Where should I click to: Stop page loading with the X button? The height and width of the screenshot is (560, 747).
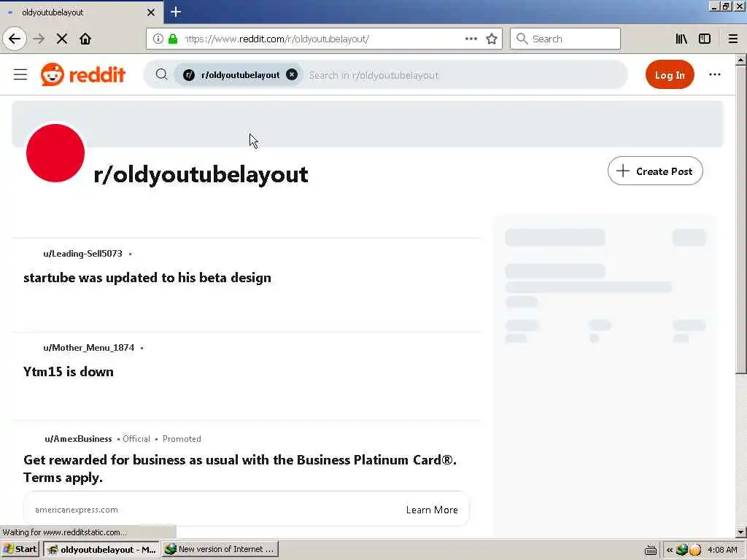[62, 39]
